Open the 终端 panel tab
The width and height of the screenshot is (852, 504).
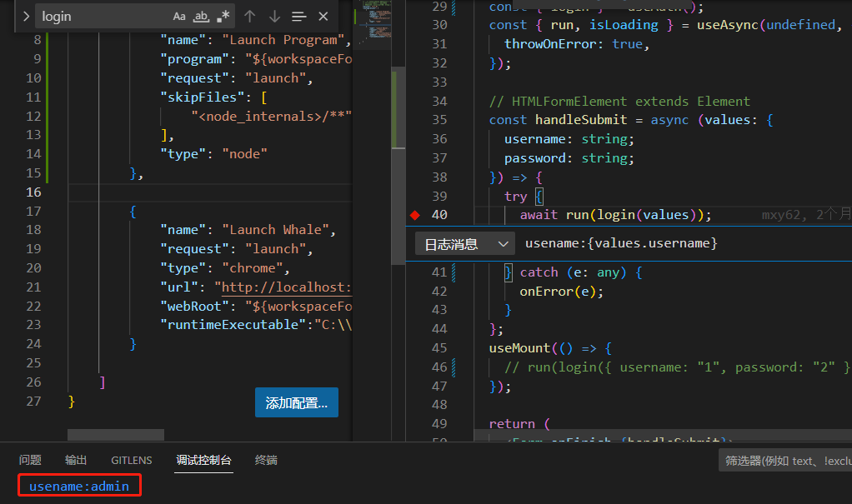266,460
